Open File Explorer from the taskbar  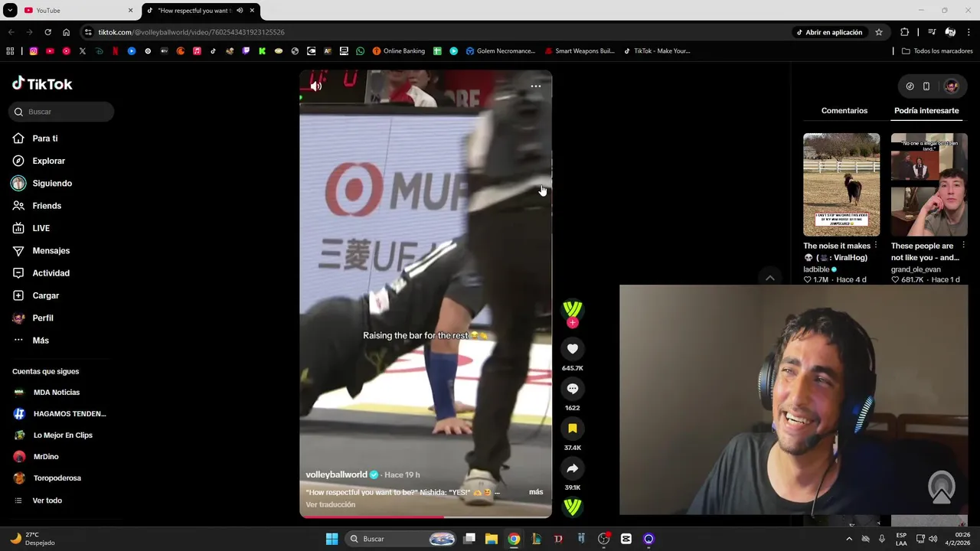pyautogui.click(x=492, y=539)
